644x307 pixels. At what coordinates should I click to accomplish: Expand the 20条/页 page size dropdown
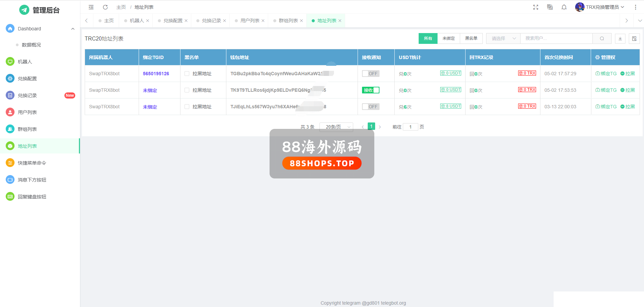[x=336, y=127]
